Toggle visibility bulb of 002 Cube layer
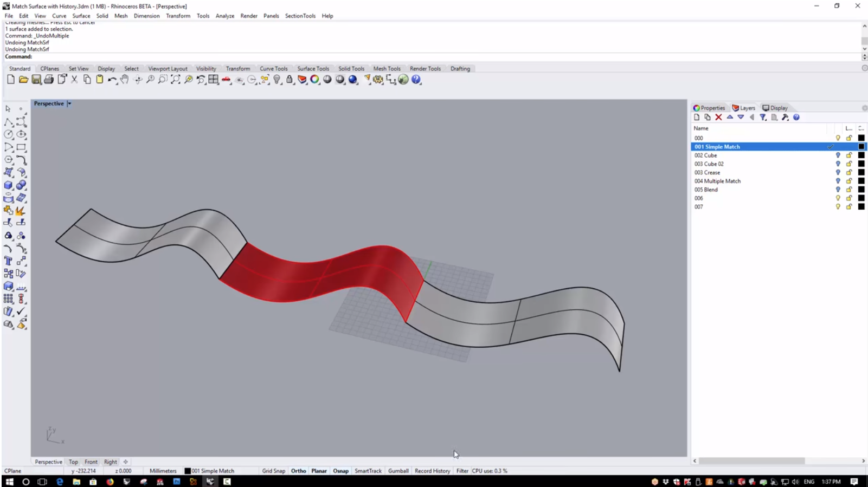The image size is (868, 487). 838,155
